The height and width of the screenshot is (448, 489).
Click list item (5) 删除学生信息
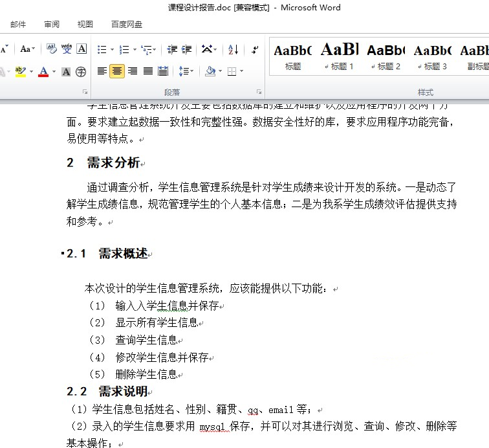point(133,374)
